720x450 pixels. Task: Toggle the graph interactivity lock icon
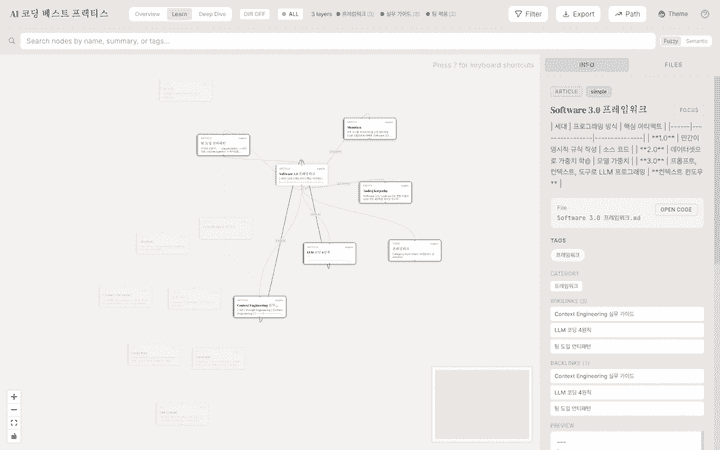click(14, 436)
